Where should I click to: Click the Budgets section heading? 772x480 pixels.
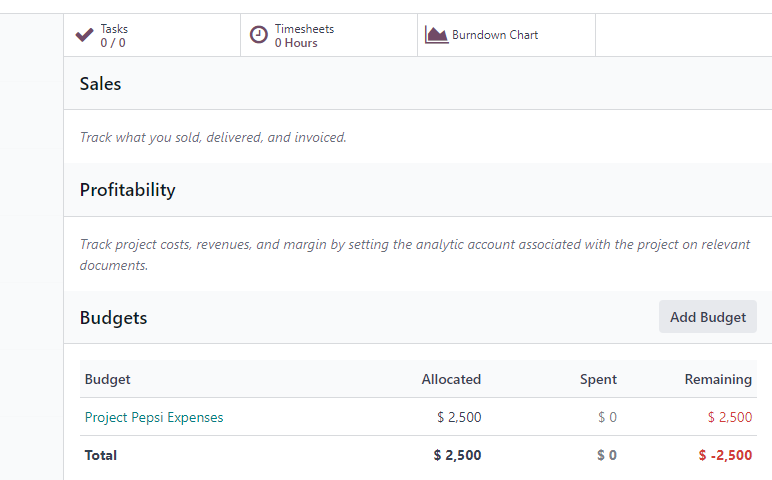[x=113, y=318]
